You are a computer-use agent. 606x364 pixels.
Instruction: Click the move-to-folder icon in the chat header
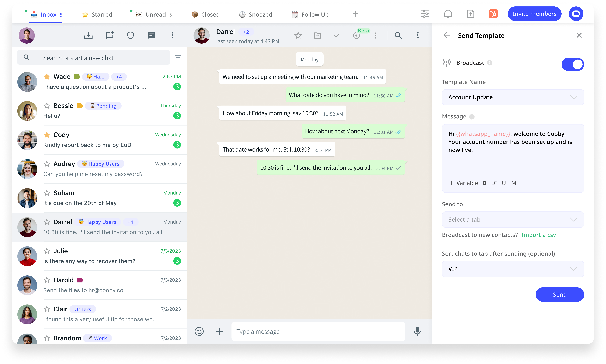coord(317,36)
